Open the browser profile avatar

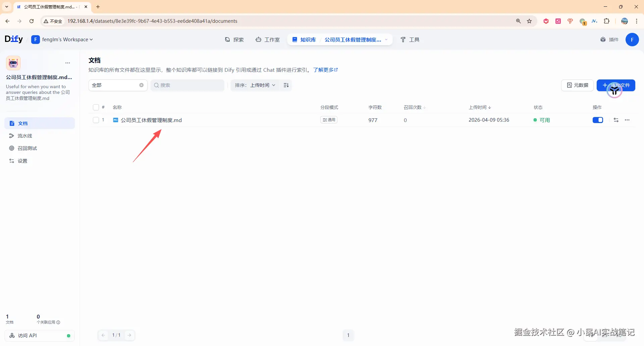tap(625, 21)
